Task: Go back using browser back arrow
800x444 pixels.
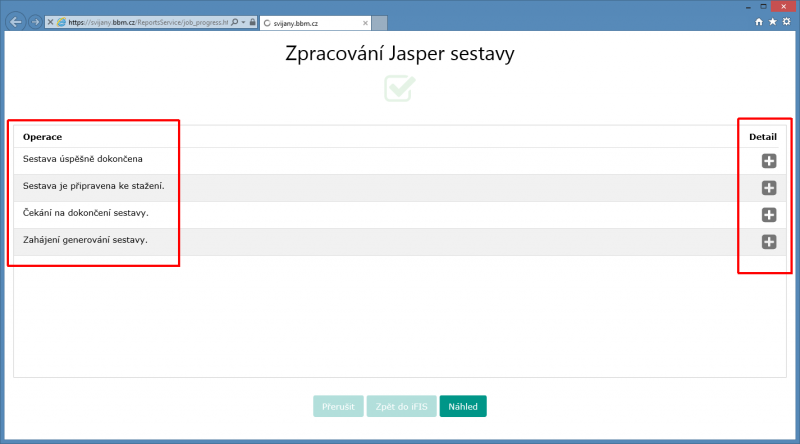Action: (16, 22)
